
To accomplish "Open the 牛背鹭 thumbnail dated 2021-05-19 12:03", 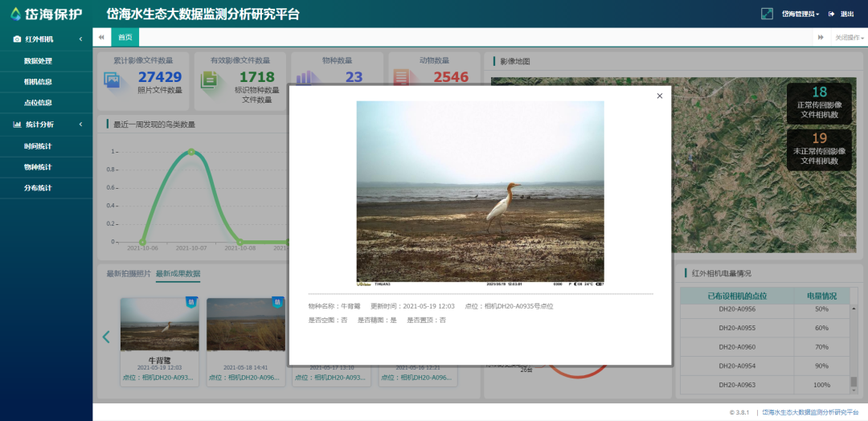I will tap(159, 325).
